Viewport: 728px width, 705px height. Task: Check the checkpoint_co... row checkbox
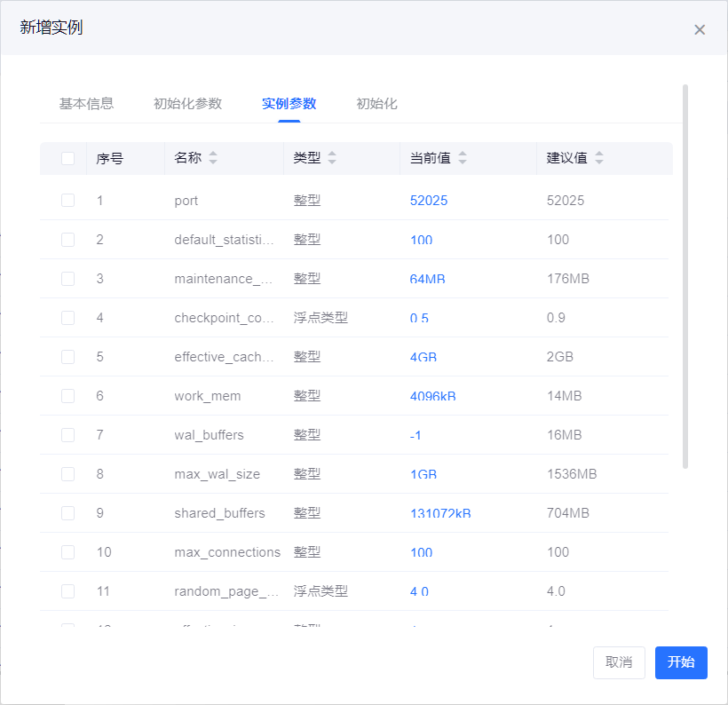pyautogui.click(x=67, y=318)
